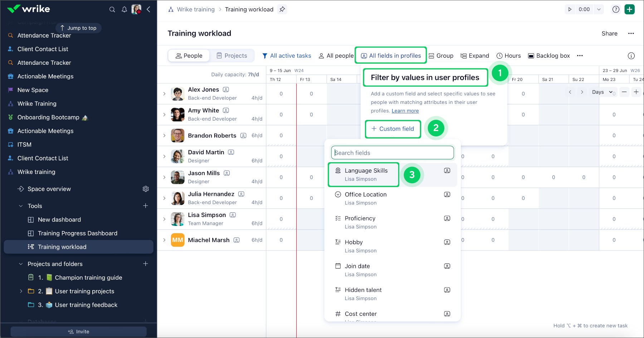This screenshot has width=644, height=338.
Task: Switch to the Projects tab
Action: [x=232, y=55]
